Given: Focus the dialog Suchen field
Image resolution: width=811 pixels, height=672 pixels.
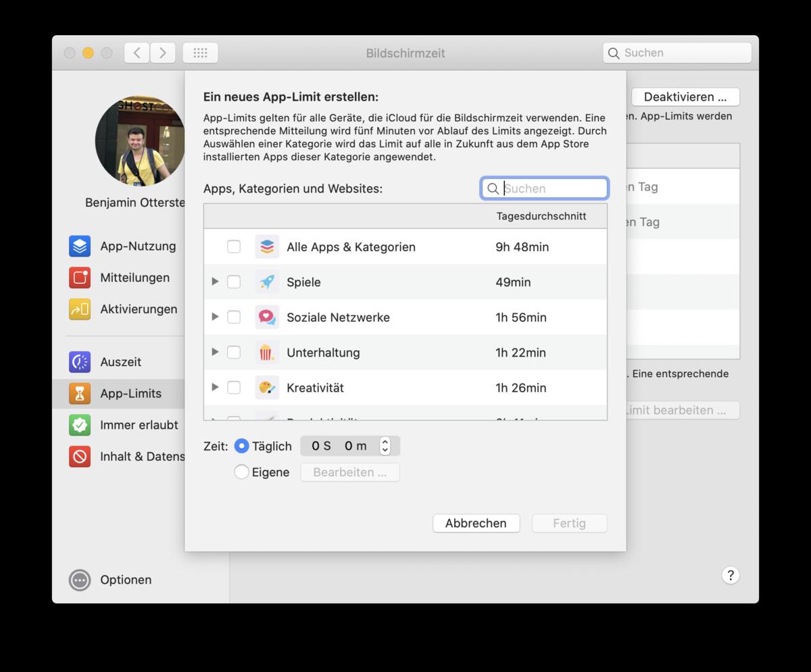Looking at the screenshot, I should [x=545, y=188].
